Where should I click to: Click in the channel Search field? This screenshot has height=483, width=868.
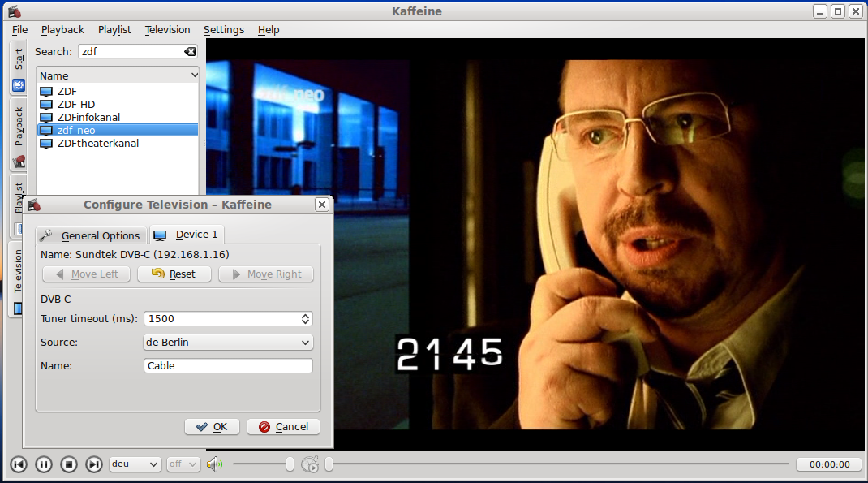pos(131,51)
